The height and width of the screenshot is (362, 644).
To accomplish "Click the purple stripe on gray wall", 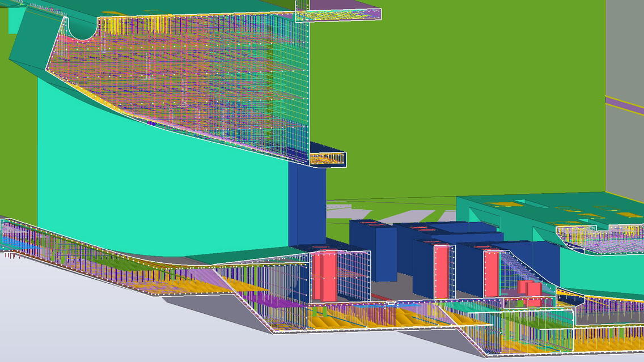I will coord(624,105).
